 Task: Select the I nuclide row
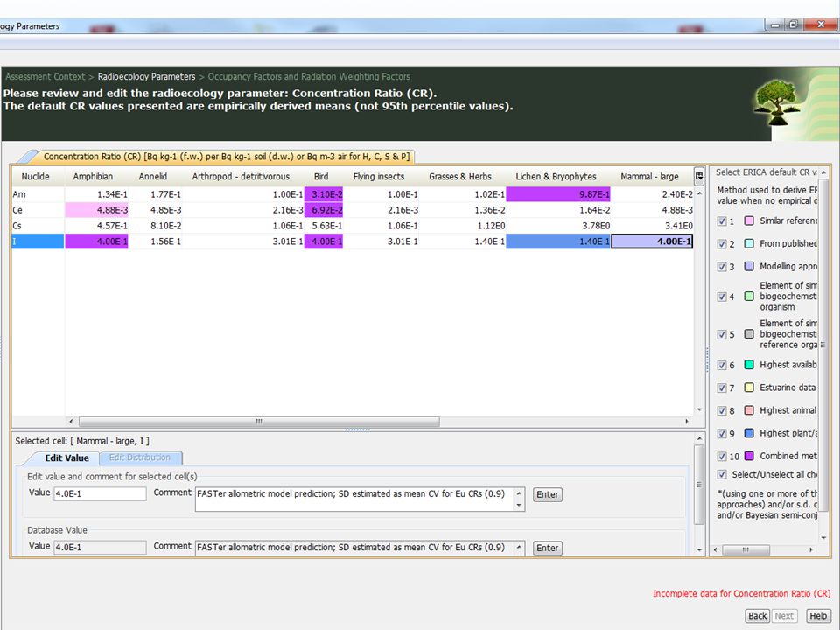pos(38,241)
